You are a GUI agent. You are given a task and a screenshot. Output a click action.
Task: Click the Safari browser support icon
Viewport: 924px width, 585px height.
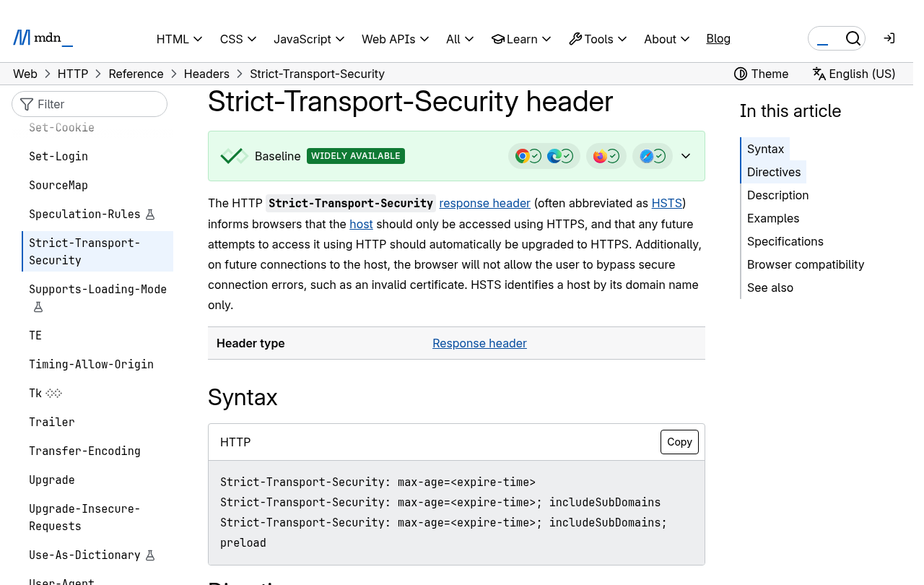646,156
